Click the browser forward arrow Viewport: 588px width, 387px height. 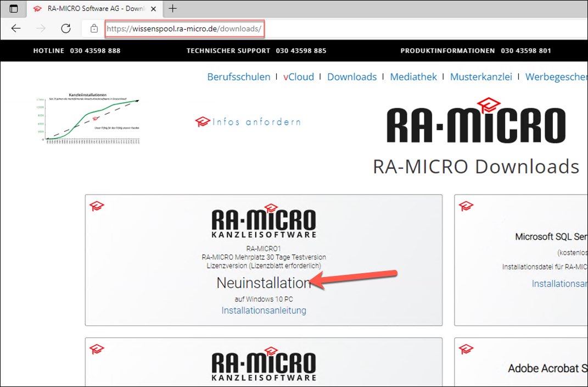[x=41, y=28]
